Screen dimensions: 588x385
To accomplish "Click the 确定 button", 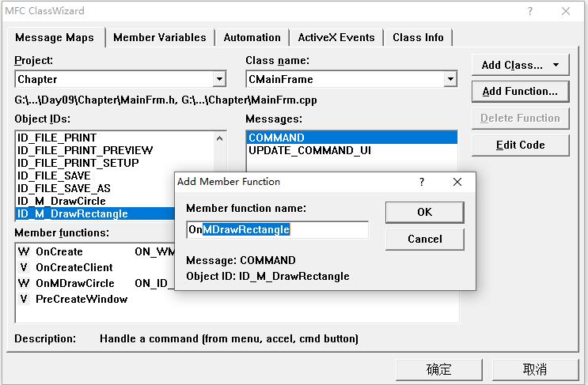I will (x=438, y=370).
